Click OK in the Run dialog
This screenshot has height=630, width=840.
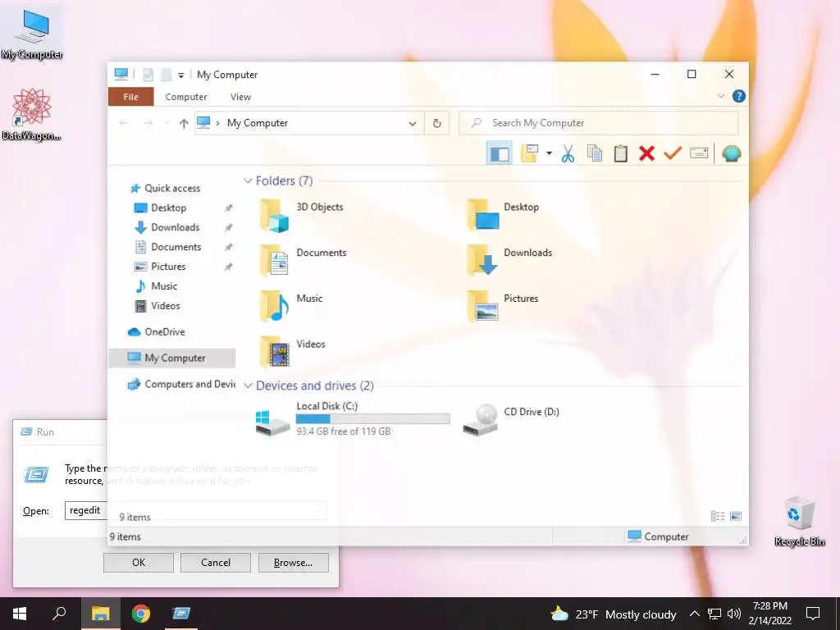tap(138, 563)
